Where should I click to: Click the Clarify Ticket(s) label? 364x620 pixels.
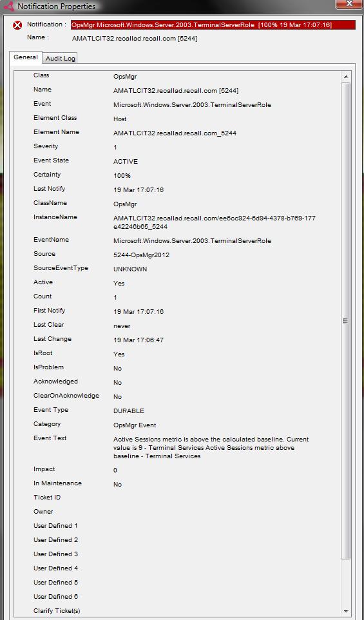[x=57, y=611]
